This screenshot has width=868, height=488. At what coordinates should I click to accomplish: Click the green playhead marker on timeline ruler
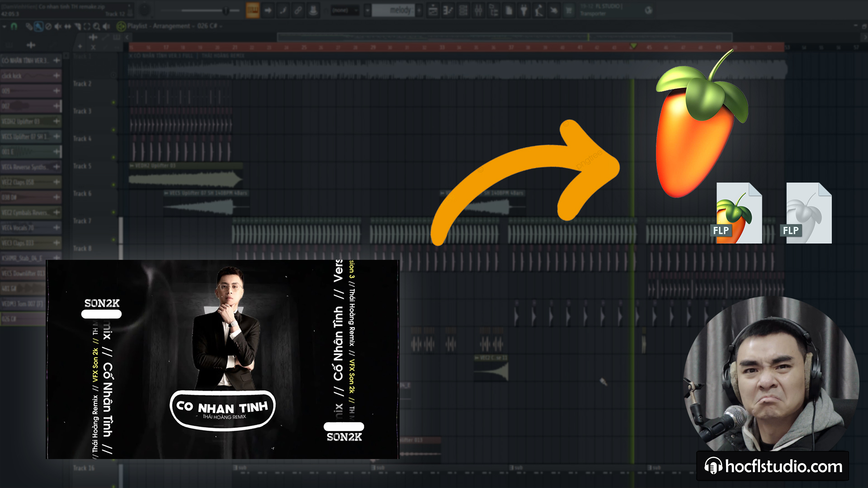(633, 46)
